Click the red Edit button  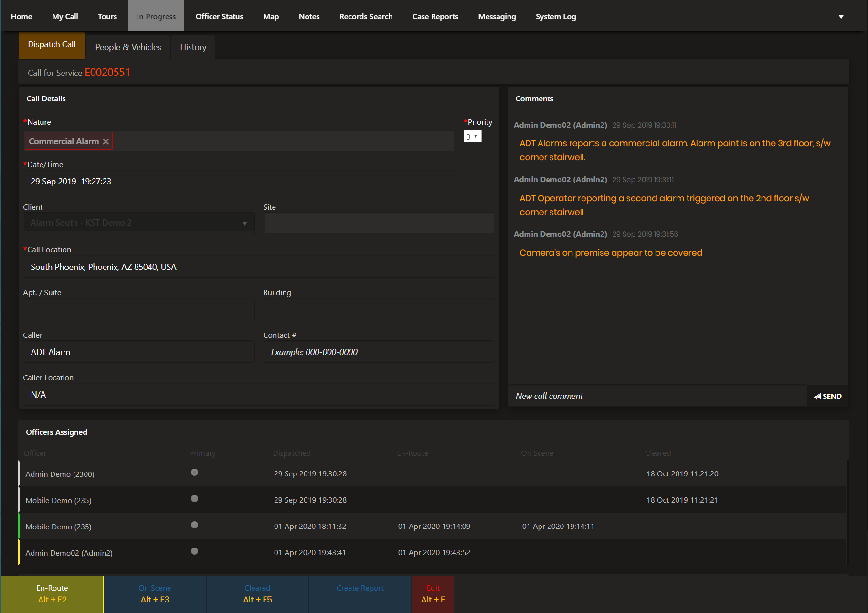433,594
